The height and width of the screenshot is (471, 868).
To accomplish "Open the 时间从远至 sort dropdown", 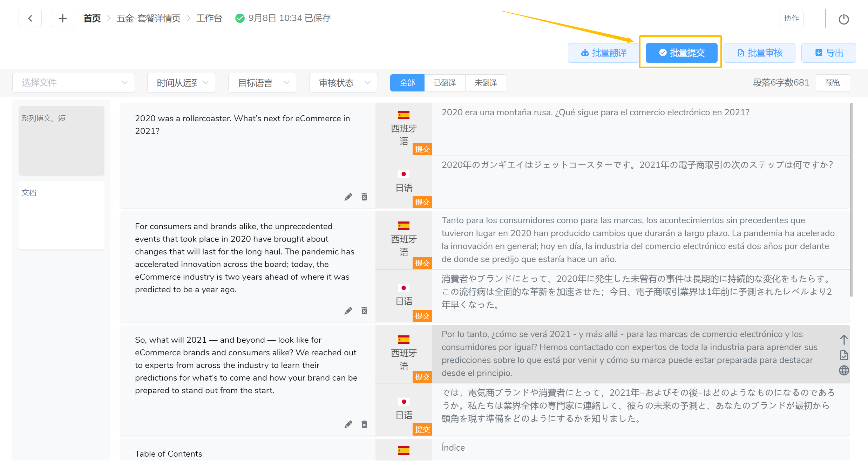I will (x=182, y=83).
